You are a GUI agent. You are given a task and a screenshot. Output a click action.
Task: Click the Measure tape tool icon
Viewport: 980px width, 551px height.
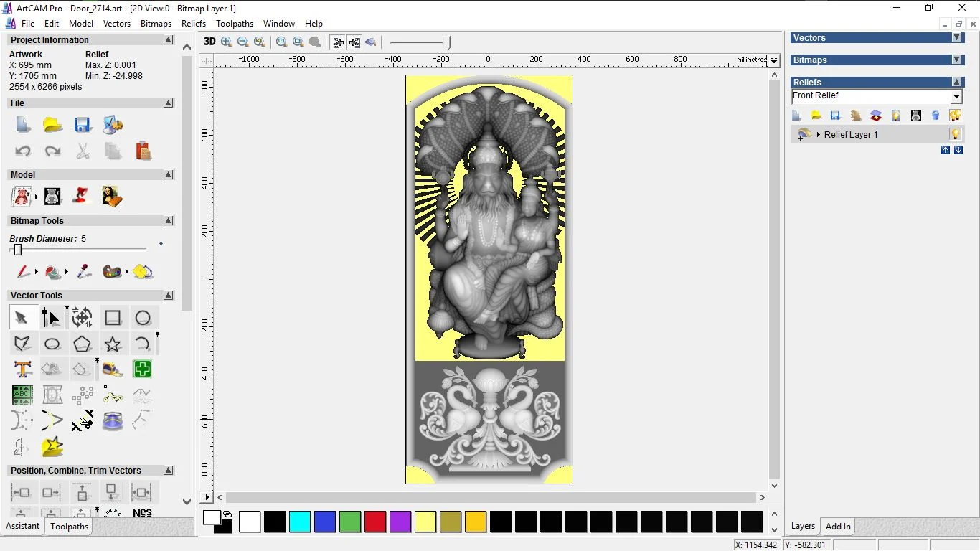[113, 369]
